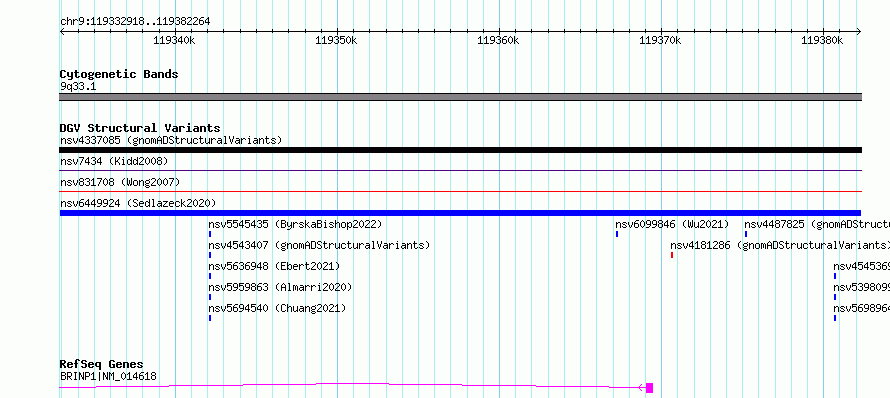Select the magenta BRINP1 exon box

point(650,388)
